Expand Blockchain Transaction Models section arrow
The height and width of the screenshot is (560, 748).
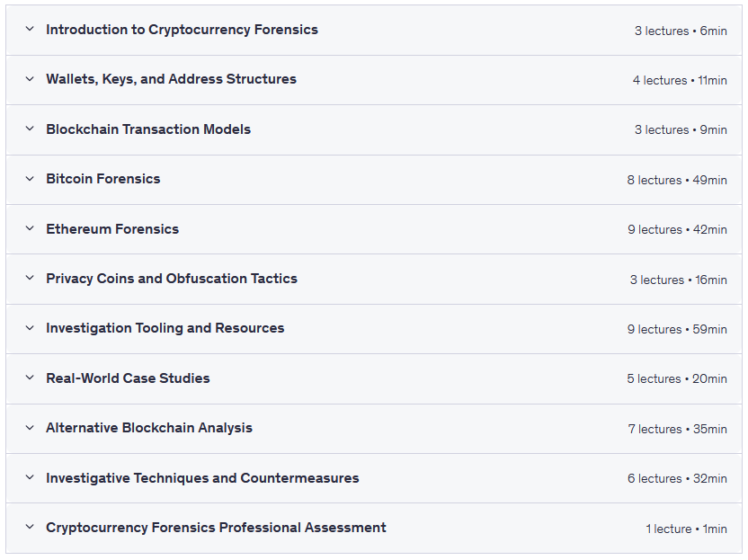click(x=30, y=129)
